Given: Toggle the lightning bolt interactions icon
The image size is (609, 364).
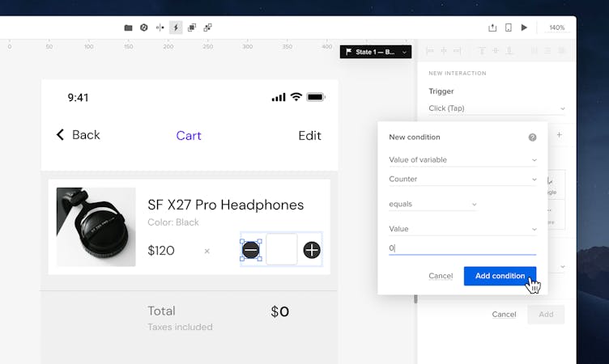Looking at the screenshot, I should point(176,28).
